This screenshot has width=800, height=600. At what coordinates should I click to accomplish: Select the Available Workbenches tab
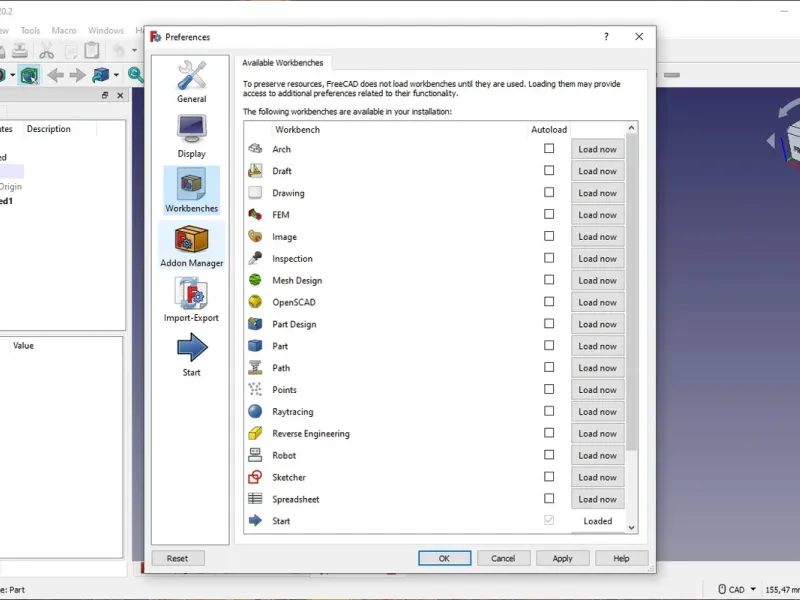[283, 63]
